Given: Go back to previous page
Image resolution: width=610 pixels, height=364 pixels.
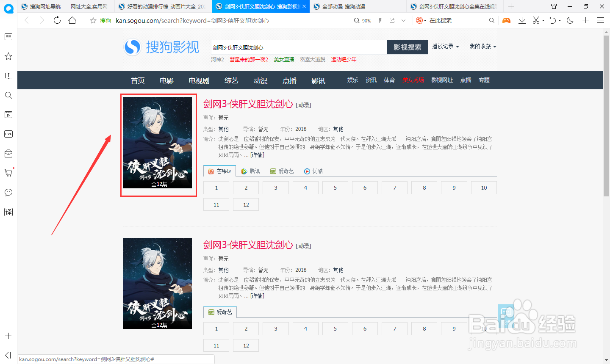Looking at the screenshot, I should (x=26, y=20).
